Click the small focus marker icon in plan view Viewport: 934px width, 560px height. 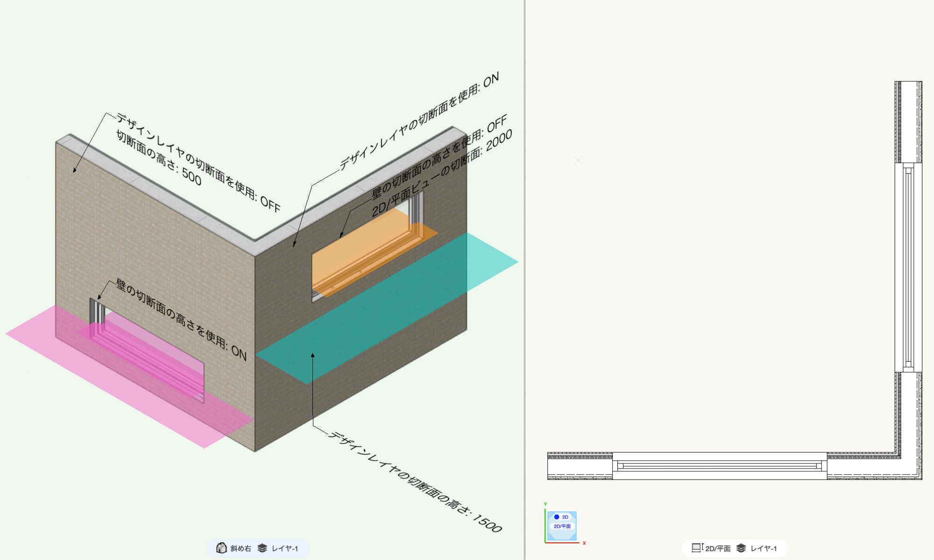point(578,160)
